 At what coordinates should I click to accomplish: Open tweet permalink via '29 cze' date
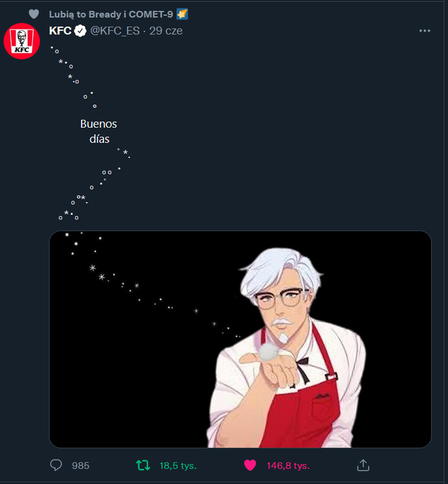pyautogui.click(x=166, y=31)
